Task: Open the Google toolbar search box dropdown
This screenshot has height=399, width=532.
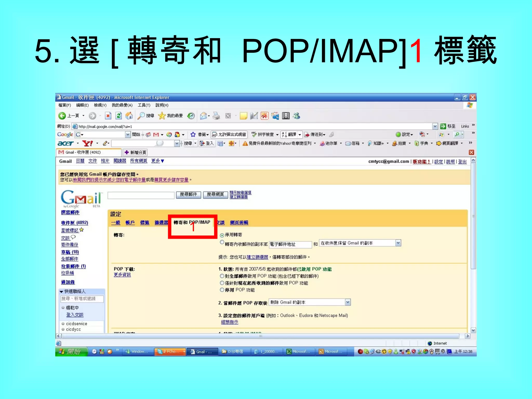Action: [x=128, y=134]
